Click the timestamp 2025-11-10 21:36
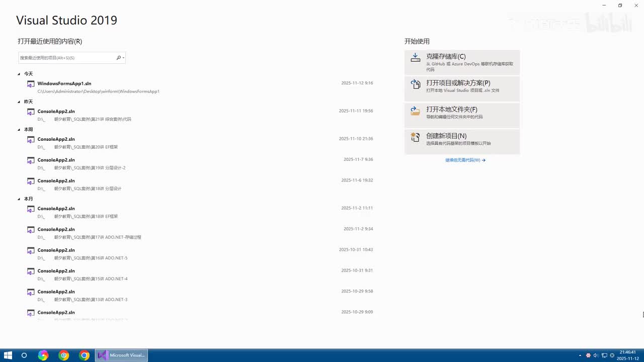Image resolution: width=644 pixels, height=362 pixels. tap(356, 139)
